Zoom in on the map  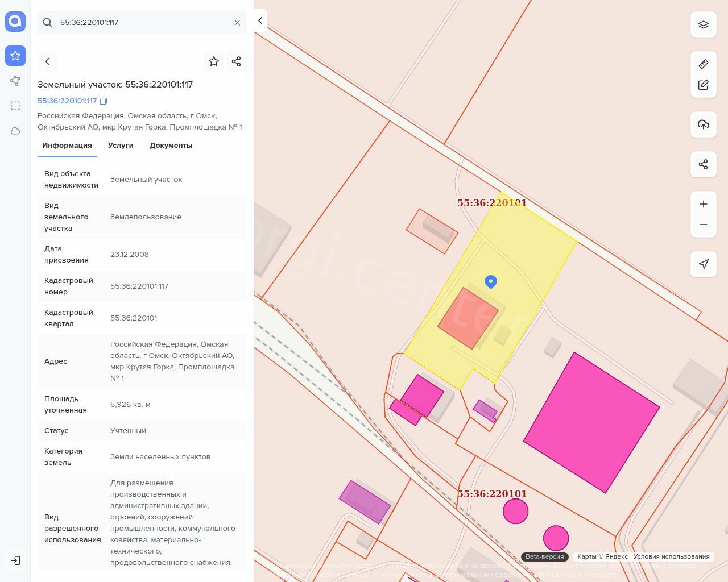(x=703, y=204)
